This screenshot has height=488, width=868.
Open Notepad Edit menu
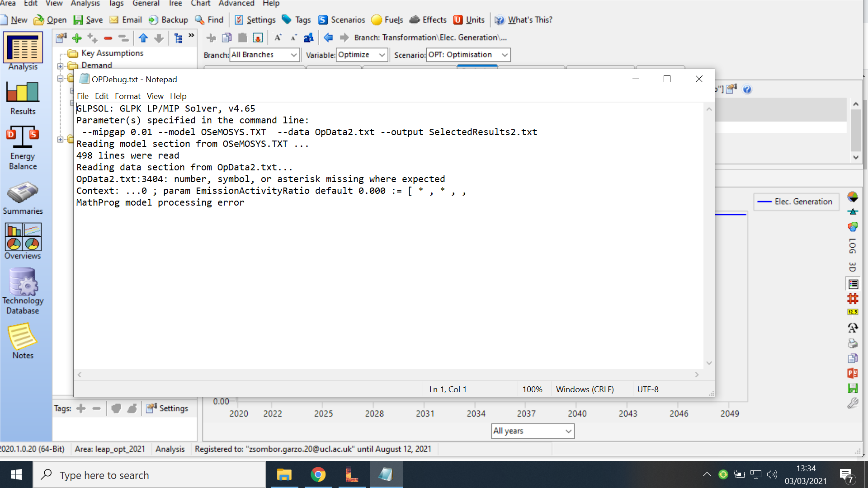[x=101, y=96]
